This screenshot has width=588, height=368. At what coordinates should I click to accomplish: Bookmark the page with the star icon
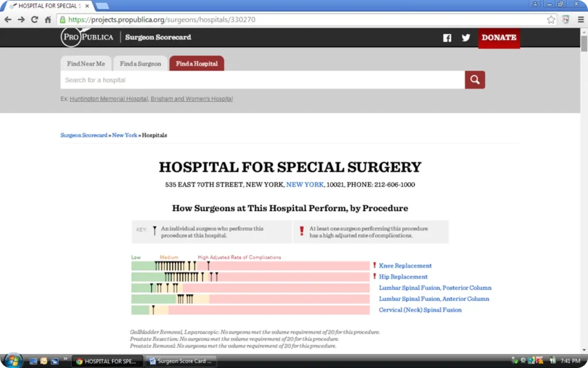tap(550, 19)
